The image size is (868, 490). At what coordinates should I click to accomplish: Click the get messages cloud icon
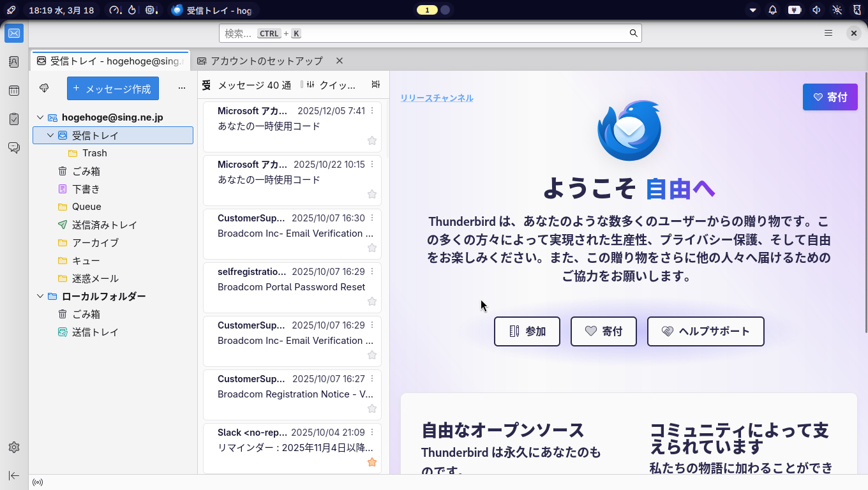[44, 88]
